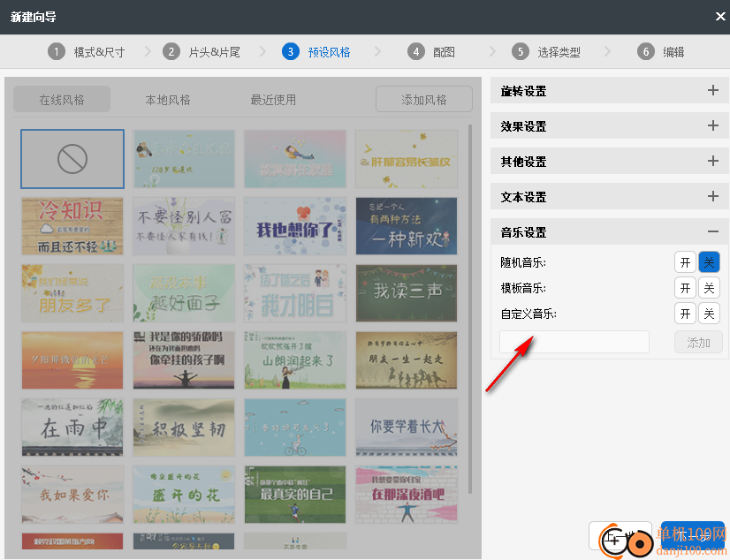Choose the 盛开的花 style thumbnail
This screenshot has width=730, height=560.
184,494
